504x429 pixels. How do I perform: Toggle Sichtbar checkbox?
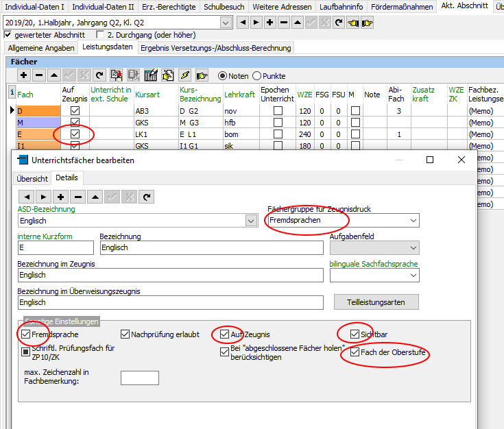[355, 334]
